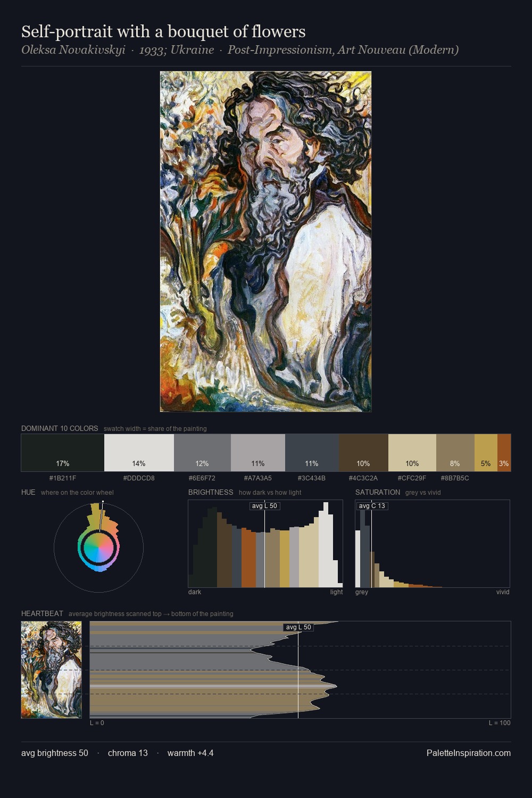Select the dark #1B211F swatch showing 17%

pyautogui.click(x=63, y=453)
